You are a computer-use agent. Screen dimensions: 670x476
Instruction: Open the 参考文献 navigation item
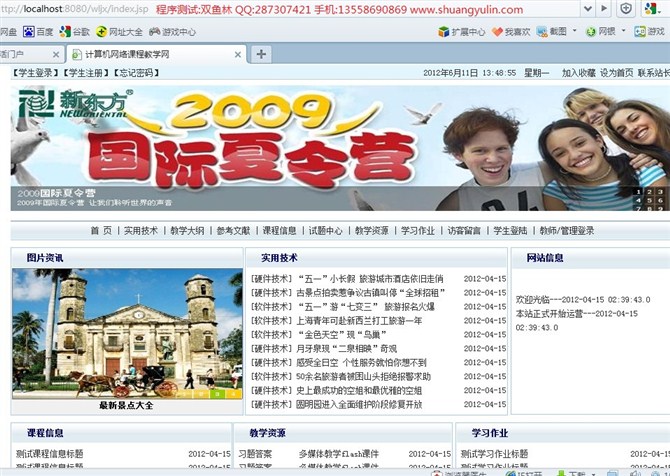(233, 231)
